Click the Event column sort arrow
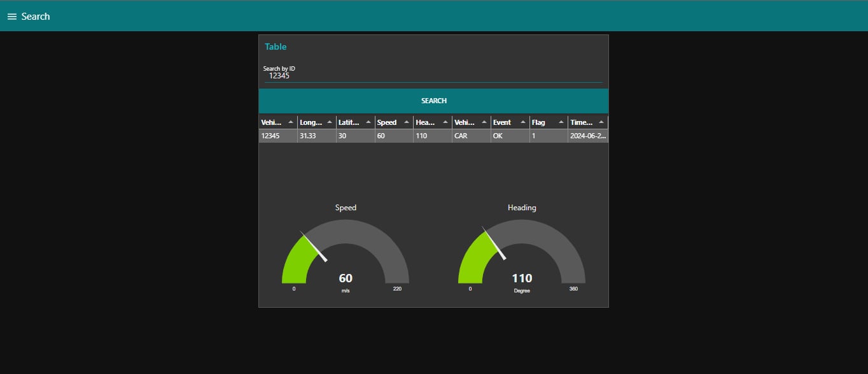 point(523,122)
